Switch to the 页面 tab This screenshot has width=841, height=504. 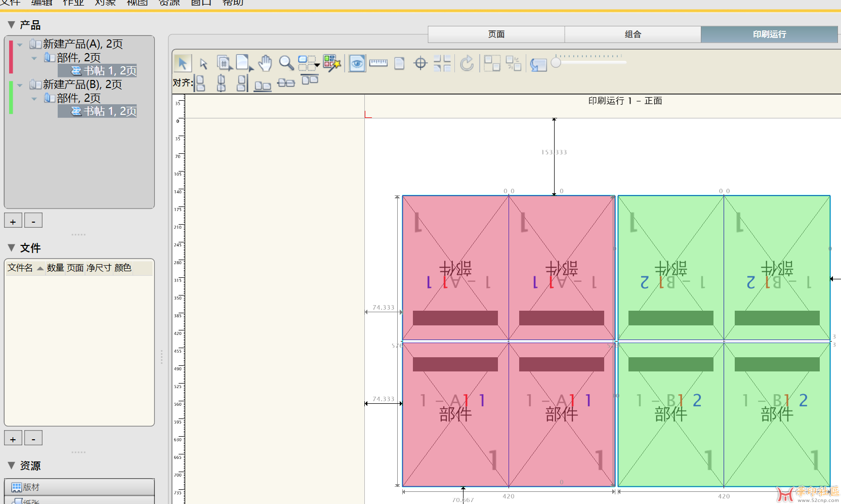[496, 34]
